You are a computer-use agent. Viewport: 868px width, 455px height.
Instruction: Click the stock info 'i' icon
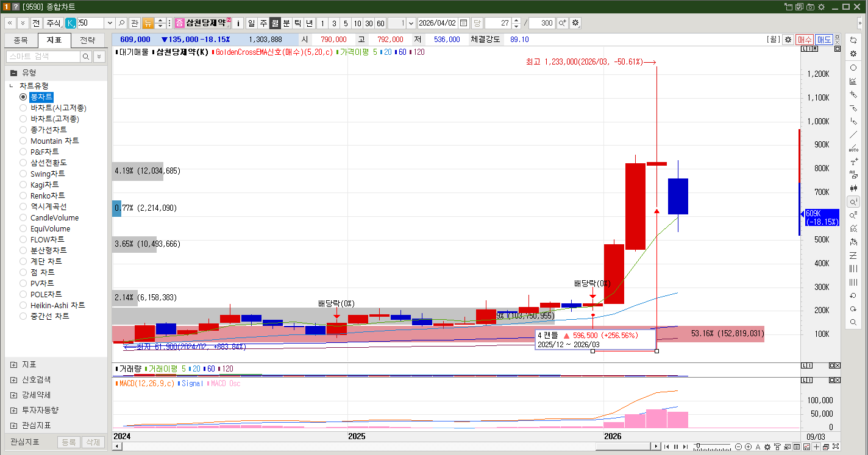pyautogui.click(x=238, y=23)
